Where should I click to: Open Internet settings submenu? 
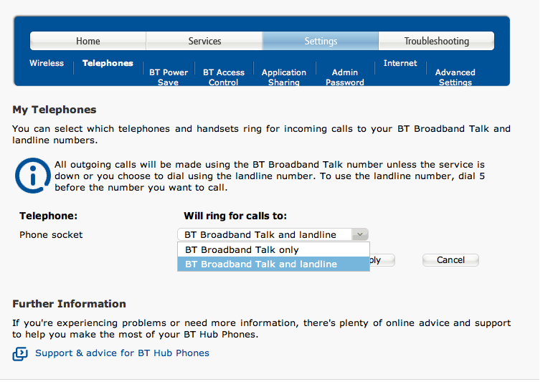(400, 63)
